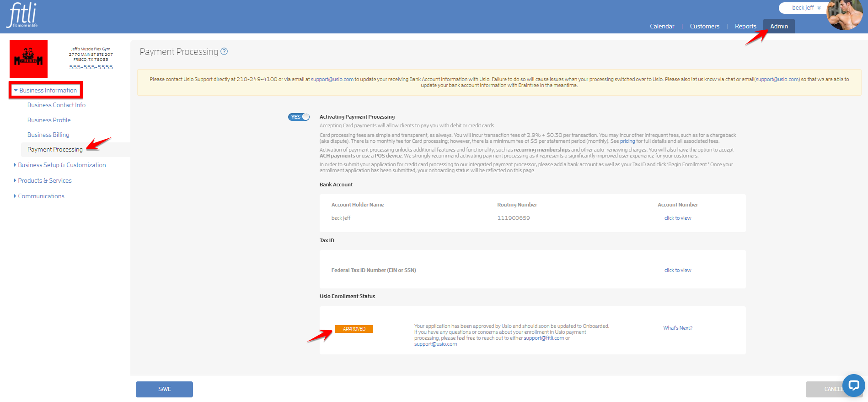Click the Account Number column header
This screenshot has height=402, width=868.
[x=678, y=205]
